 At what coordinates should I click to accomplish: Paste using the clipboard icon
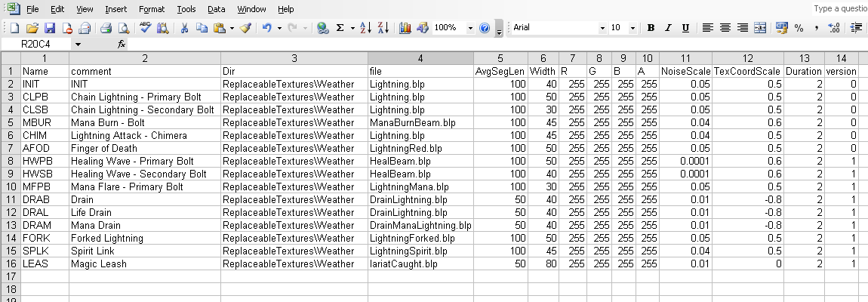pos(219,28)
